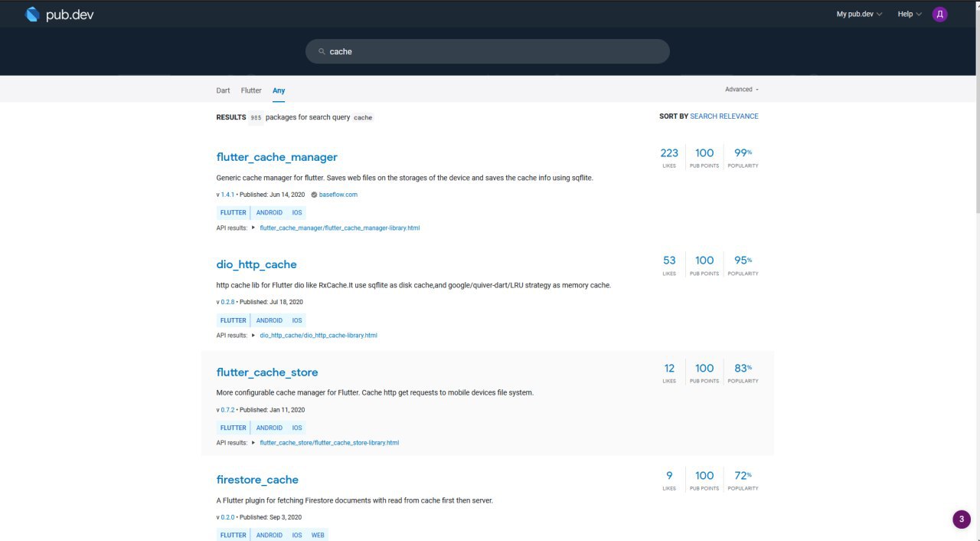The height and width of the screenshot is (541, 980).
Task: Open flutter_cache_store-library.html API link
Action: [329, 442]
